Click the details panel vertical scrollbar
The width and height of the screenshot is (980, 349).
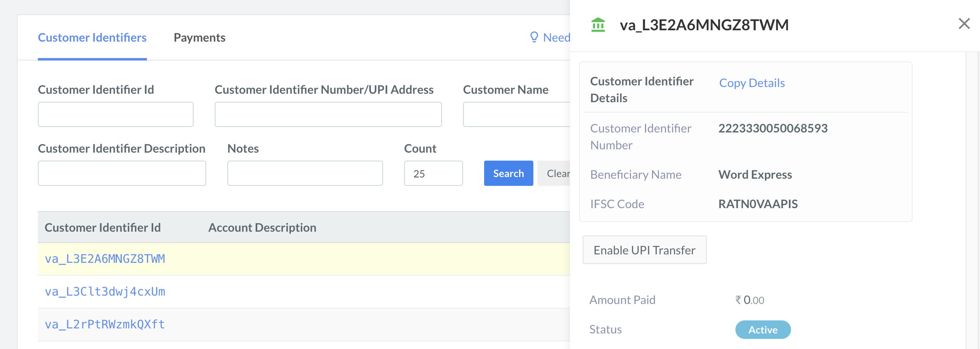[972, 200]
